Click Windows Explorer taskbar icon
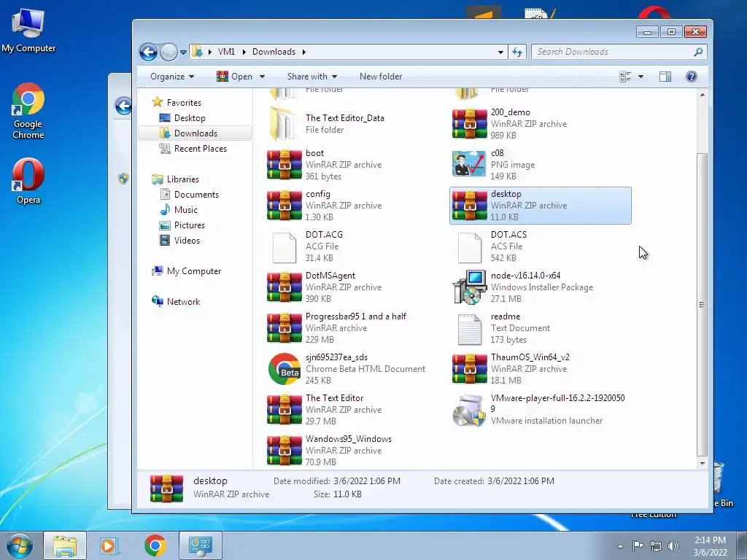The height and width of the screenshot is (560, 747). 65,545
